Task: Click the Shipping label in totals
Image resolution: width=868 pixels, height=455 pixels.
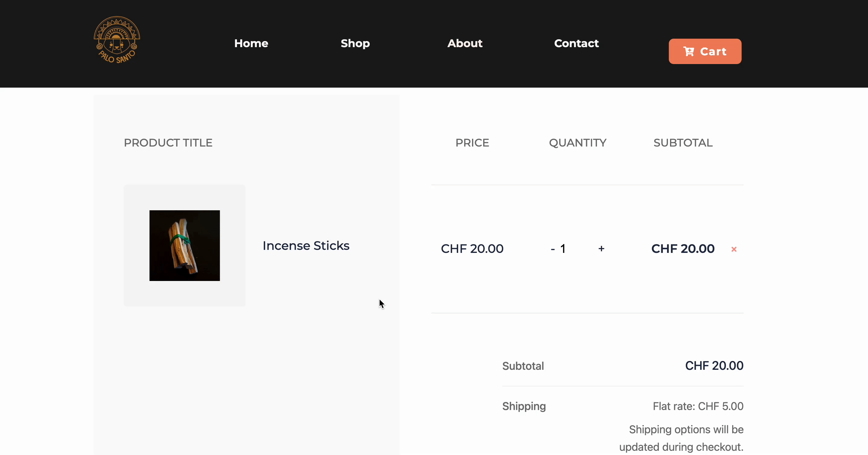Action: 524,406
